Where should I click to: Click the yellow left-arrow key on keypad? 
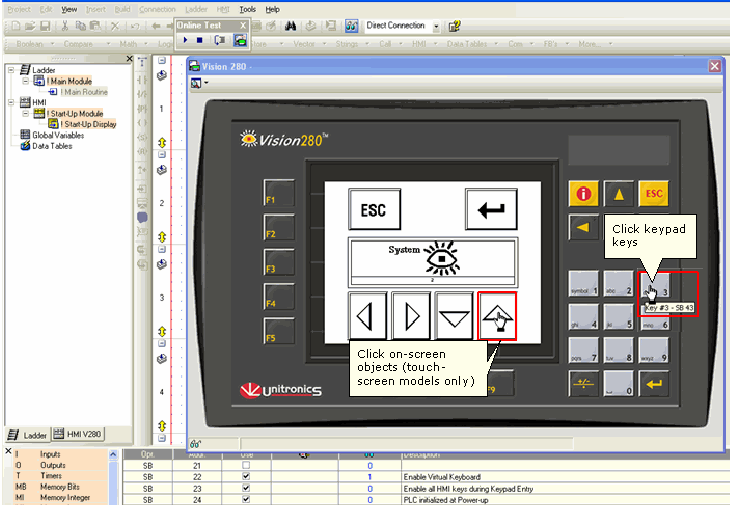click(583, 227)
